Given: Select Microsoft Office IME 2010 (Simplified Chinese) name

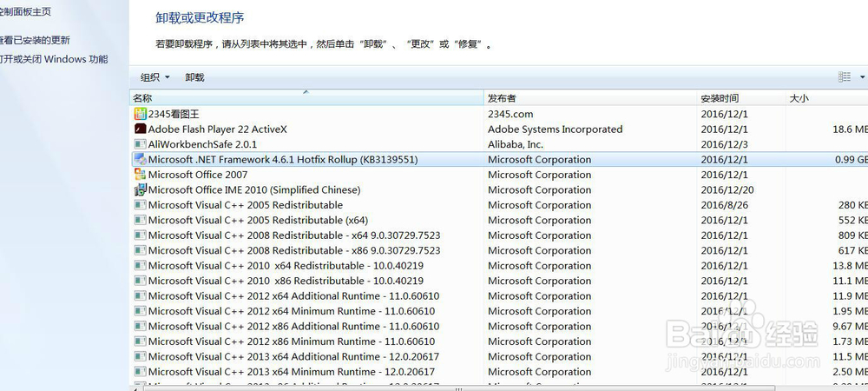Looking at the screenshot, I should [x=254, y=190].
